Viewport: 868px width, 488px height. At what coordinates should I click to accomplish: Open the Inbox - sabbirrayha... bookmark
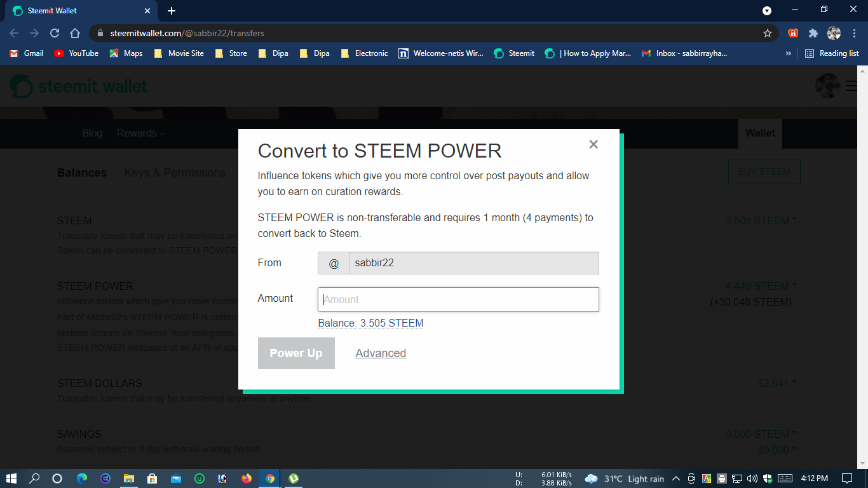click(684, 53)
